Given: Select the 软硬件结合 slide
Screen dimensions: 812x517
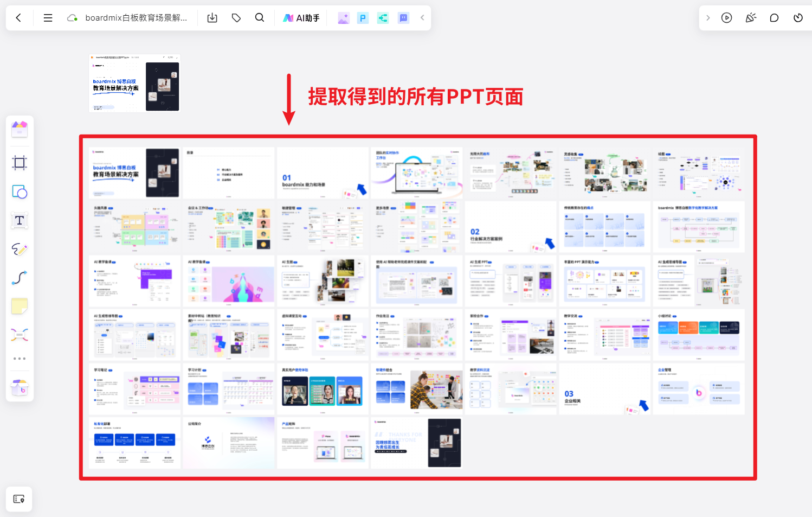Looking at the screenshot, I should pyautogui.click(x=417, y=389).
